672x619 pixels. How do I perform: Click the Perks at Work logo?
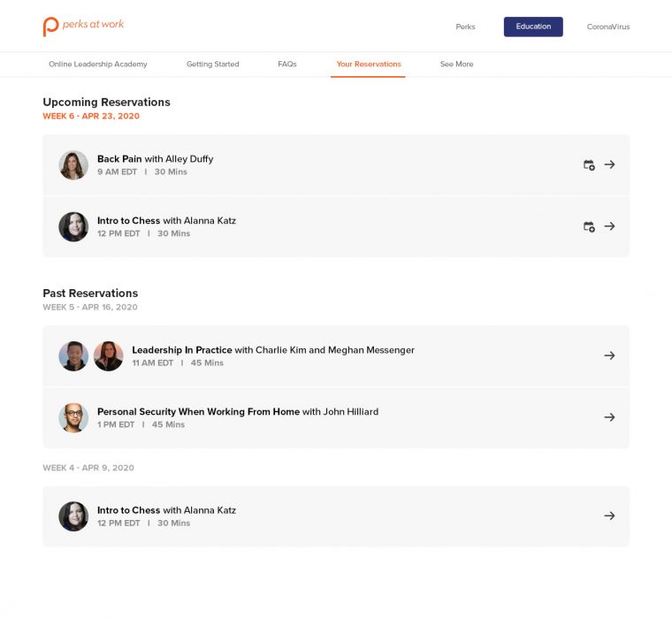[83, 26]
